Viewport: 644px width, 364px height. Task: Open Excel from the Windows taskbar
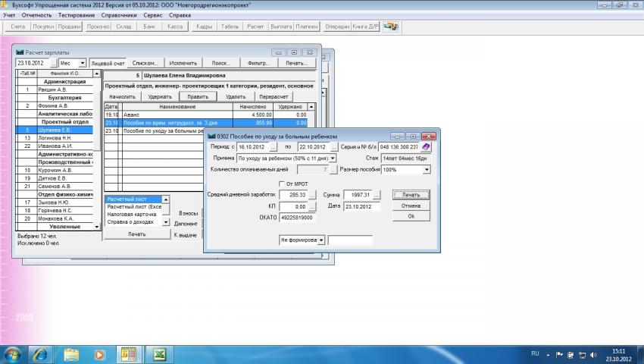[160, 354]
